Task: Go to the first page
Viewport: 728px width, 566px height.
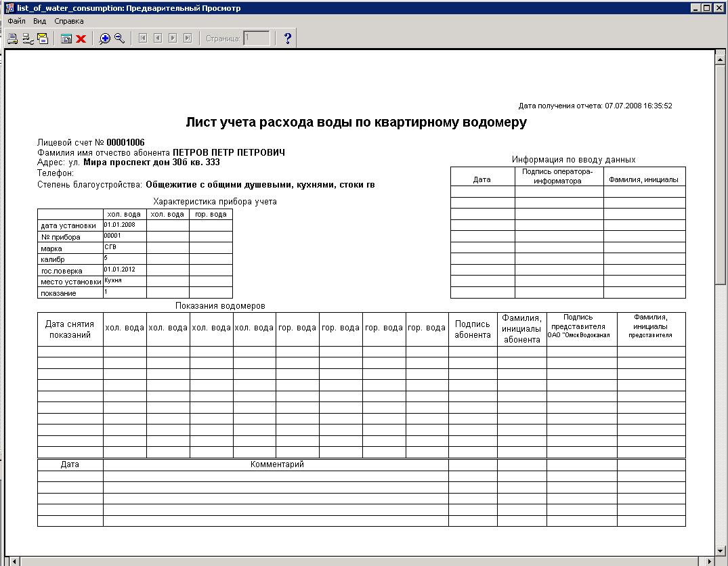Action: point(143,39)
